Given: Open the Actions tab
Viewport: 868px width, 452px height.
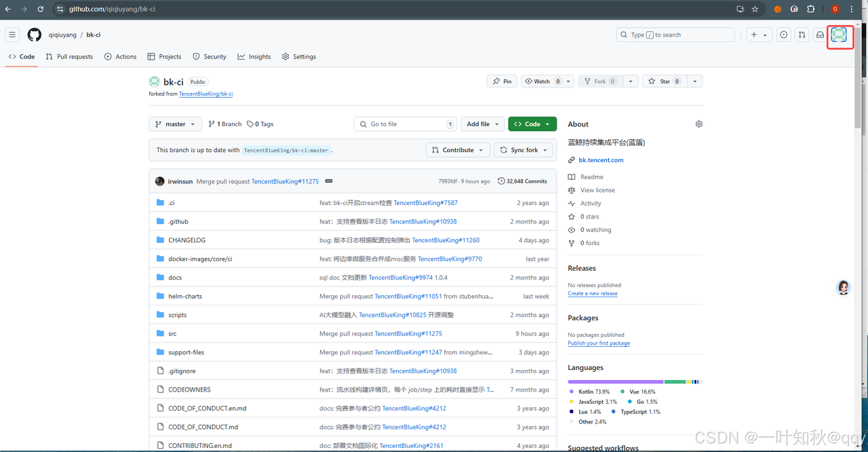Looking at the screenshot, I should (x=121, y=57).
